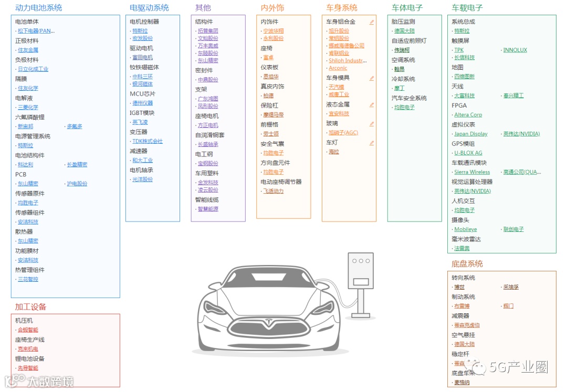
Task: Open the 智慧能源 link
Action: coord(208,209)
